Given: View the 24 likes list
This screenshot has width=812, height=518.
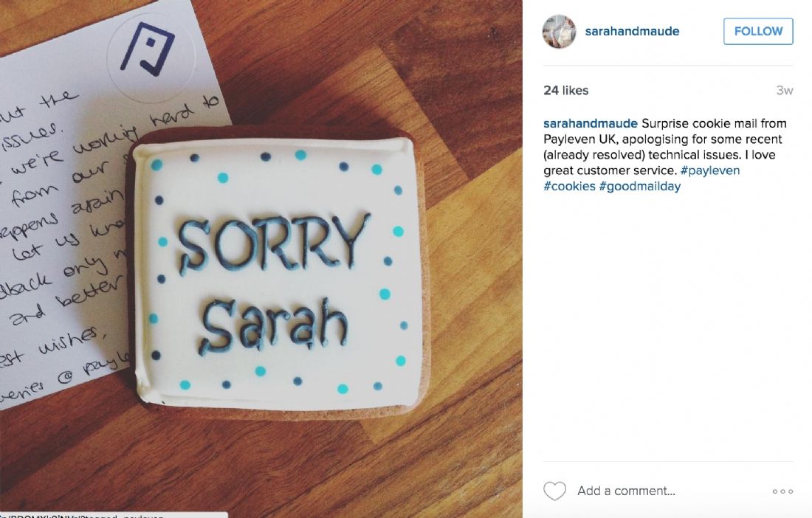Looking at the screenshot, I should 566,90.
